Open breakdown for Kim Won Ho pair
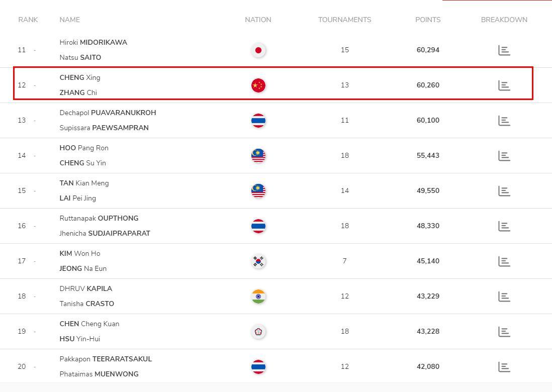This screenshot has width=552, height=392. pyautogui.click(x=504, y=261)
